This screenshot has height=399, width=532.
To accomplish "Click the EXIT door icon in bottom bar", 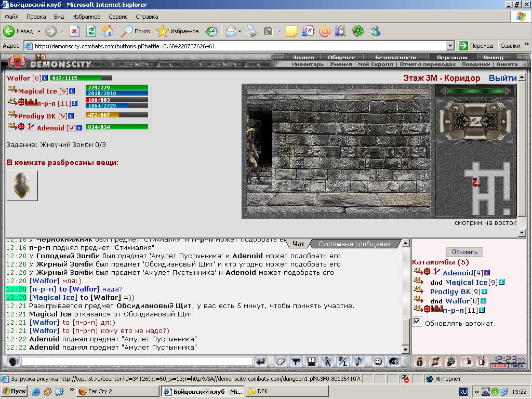I will tap(482, 361).
